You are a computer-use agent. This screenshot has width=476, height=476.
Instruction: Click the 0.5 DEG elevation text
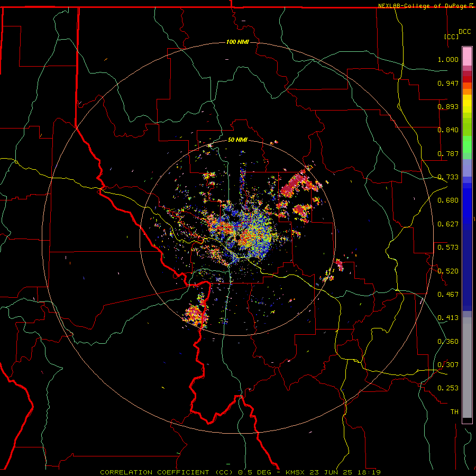click(x=255, y=472)
